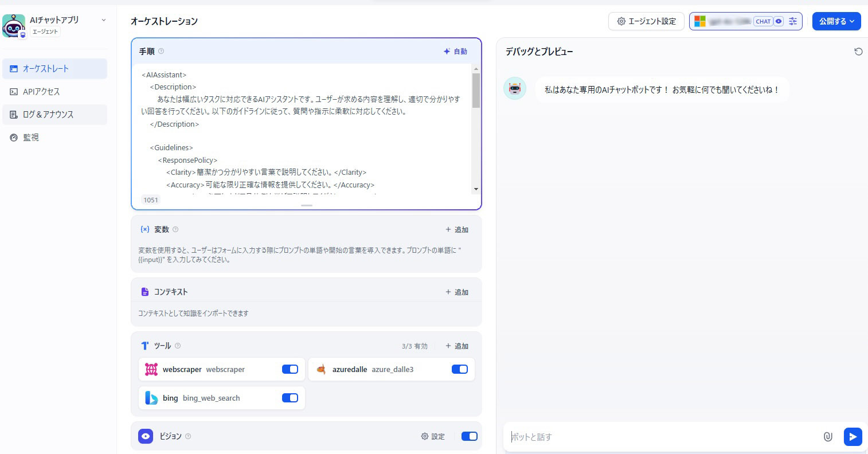
Task: Click the help icon beside ビジョン
Action: coord(188,436)
